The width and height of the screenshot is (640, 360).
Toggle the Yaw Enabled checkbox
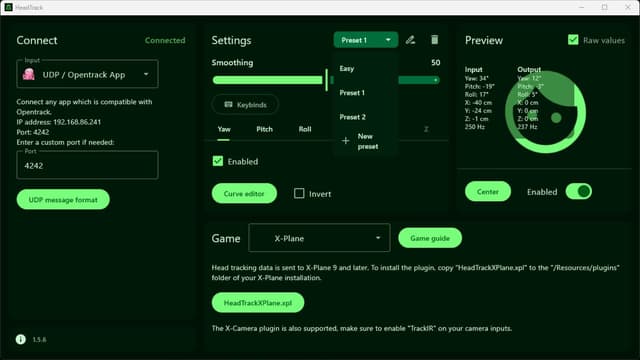click(218, 161)
